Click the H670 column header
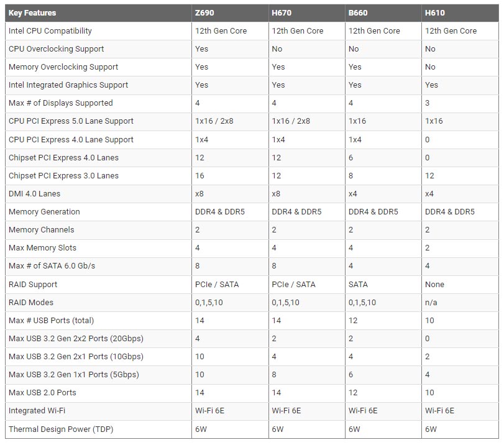Viewport: 504px width, 445px height. (282, 12)
